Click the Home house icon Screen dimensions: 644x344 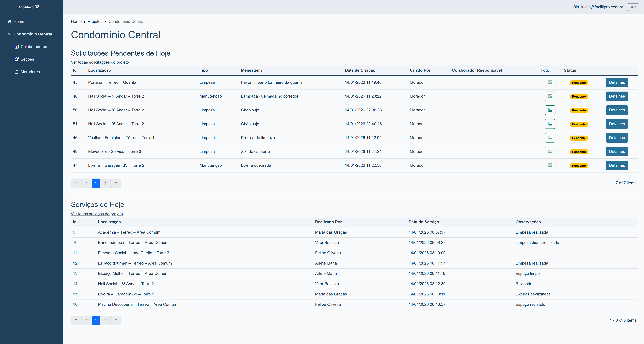[x=10, y=21]
